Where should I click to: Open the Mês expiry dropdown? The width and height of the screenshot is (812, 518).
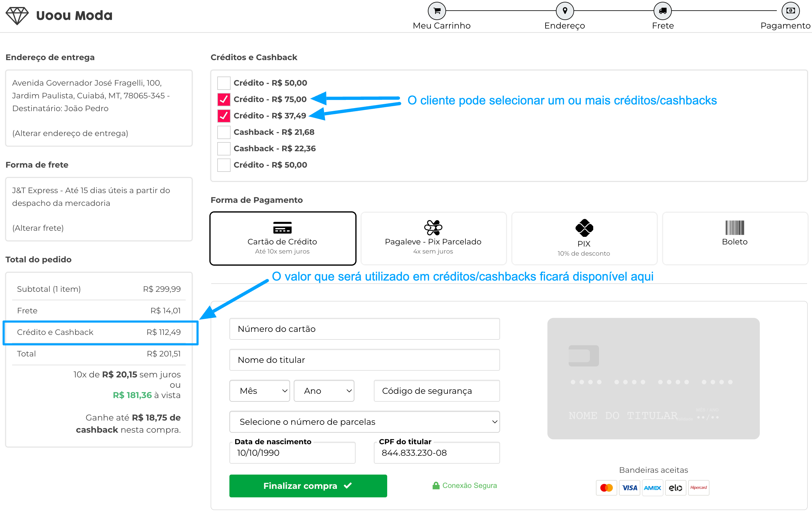[x=259, y=391]
